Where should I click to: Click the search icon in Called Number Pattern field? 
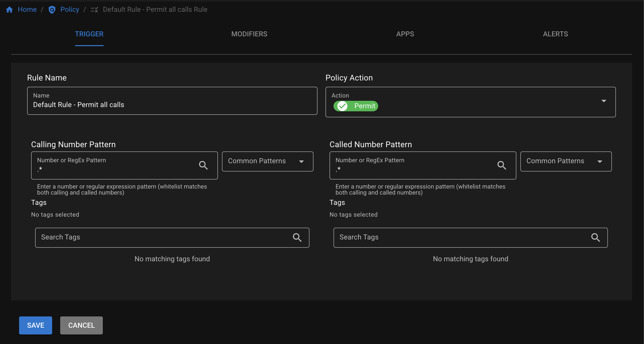pos(502,165)
